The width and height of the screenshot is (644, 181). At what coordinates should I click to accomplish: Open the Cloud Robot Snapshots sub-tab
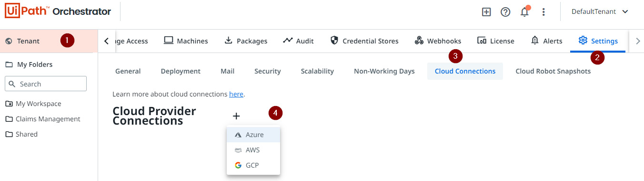coord(553,71)
